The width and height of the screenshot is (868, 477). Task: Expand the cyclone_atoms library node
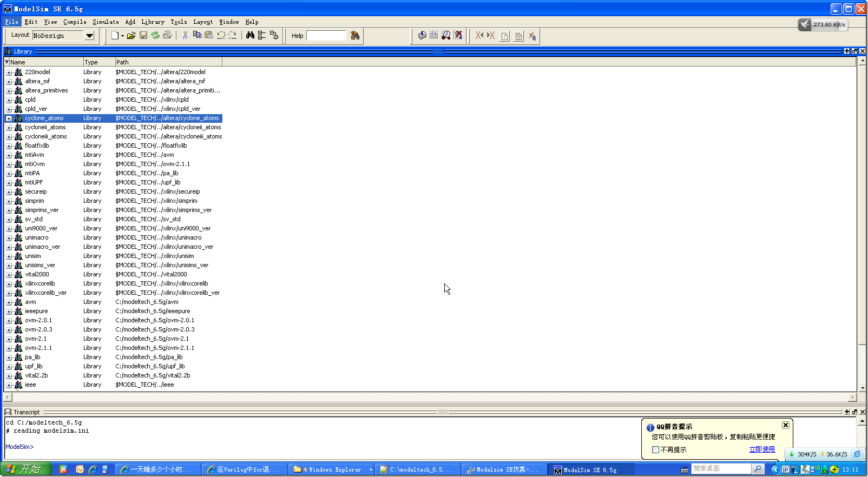click(9, 118)
